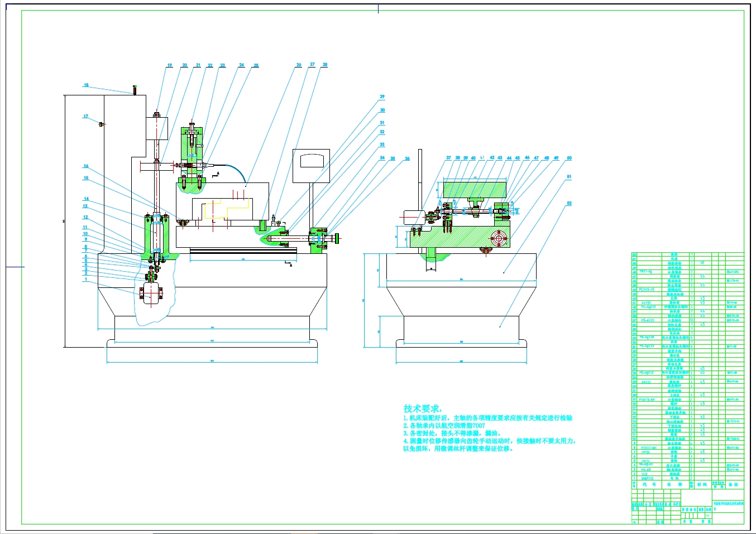This screenshot has width=756, height=534.
Task: Click the 名称 column header in the parts list
Action: [675, 485]
